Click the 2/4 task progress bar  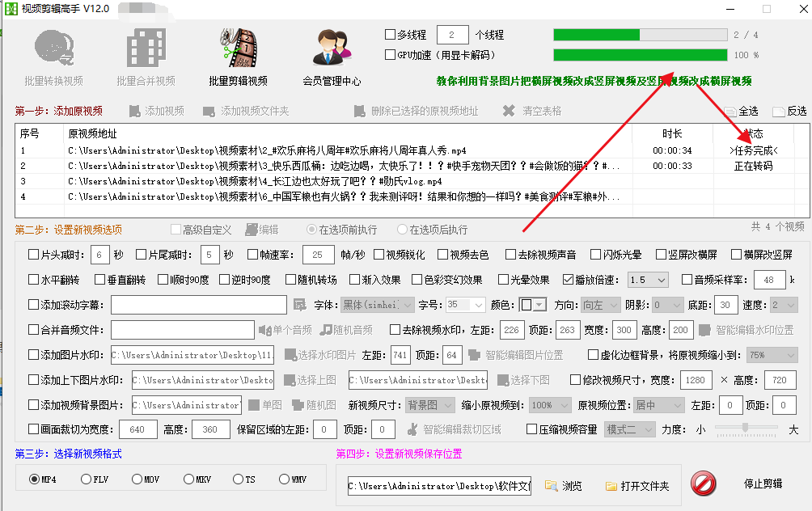(641, 35)
